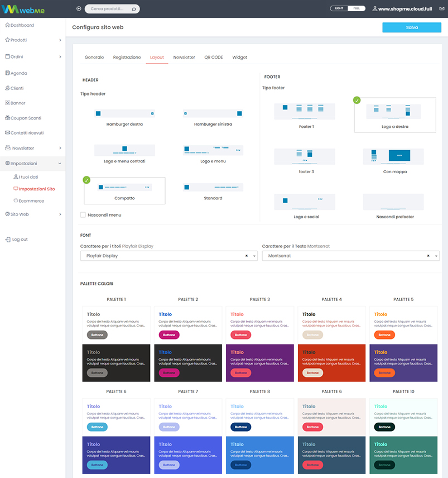The height and width of the screenshot is (478, 448).
Task: Select the Standard header type
Action: [x=213, y=190]
